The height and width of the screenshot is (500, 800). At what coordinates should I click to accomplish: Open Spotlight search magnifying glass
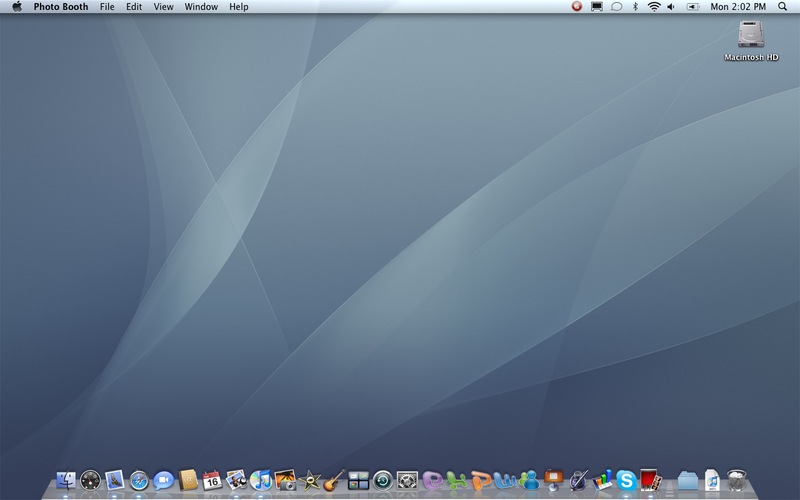tap(782, 7)
